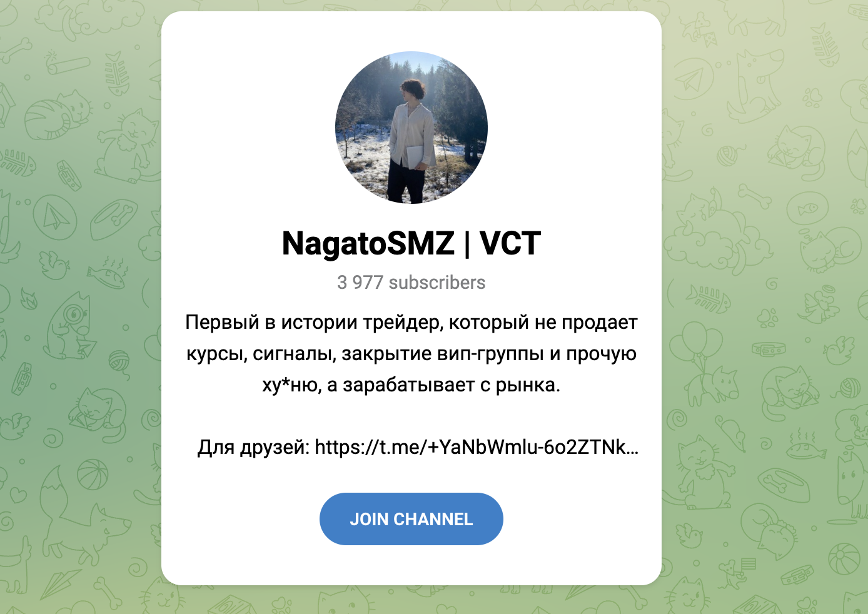Click the paper plane circle right of card

coord(692,79)
